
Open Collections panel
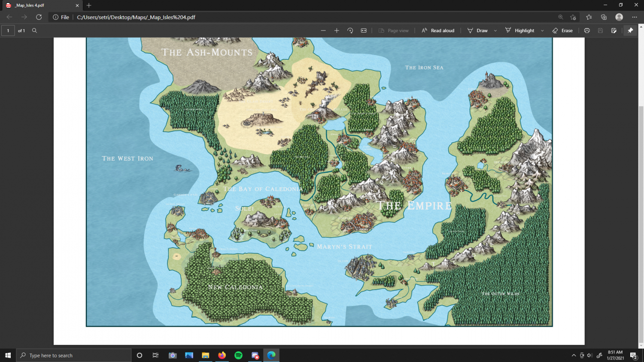pyautogui.click(x=604, y=17)
